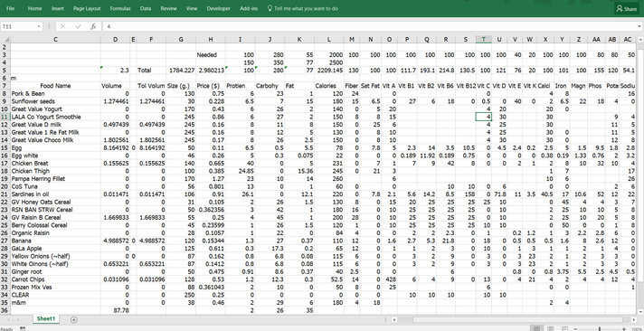Switch to Normal view icon
This screenshot has height=331, width=644.
pyautogui.click(x=536, y=328)
